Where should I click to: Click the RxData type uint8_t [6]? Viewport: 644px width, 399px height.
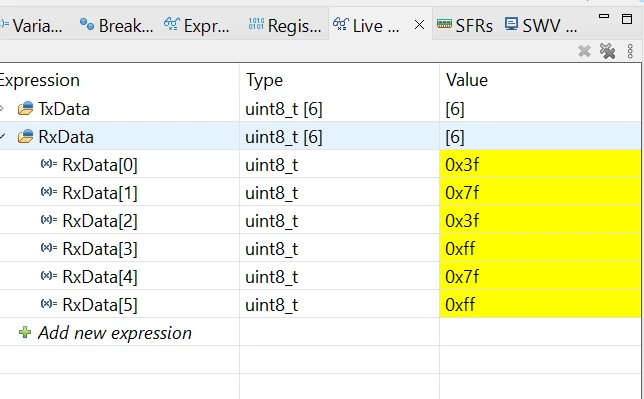(284, 137)
